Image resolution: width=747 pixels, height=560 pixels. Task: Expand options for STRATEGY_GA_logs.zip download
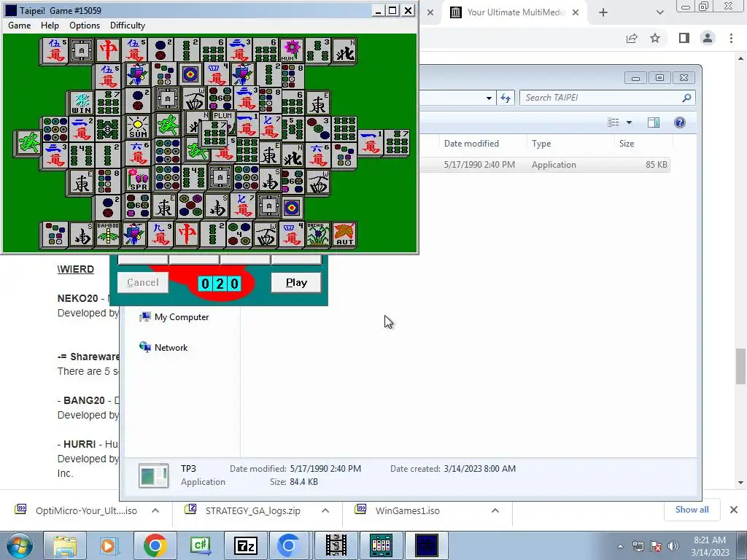coord(325,510)
